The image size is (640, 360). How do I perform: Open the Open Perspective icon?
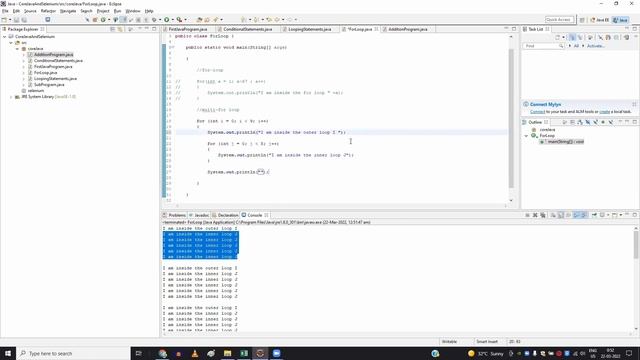[x=582, y=20]
